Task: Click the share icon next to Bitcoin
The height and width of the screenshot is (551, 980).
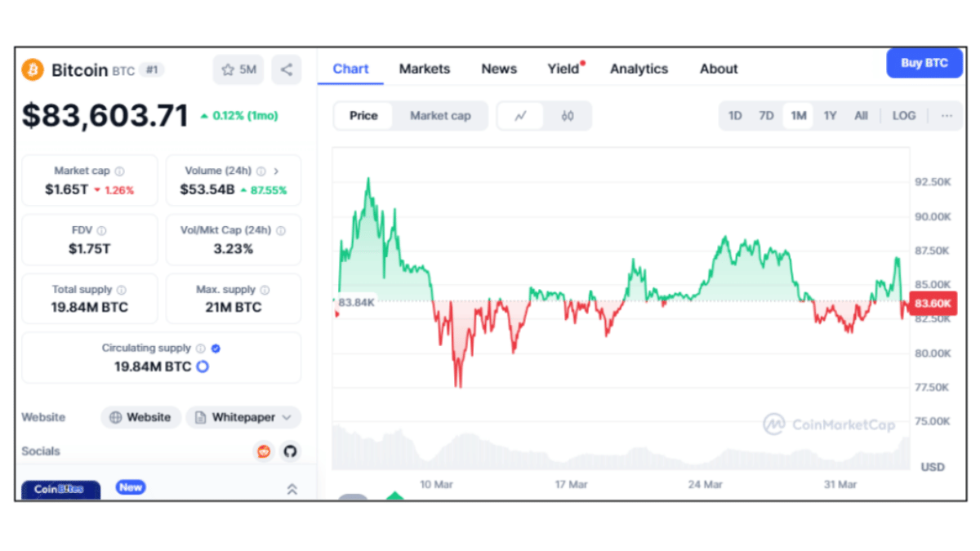Action: click(286, 70)
